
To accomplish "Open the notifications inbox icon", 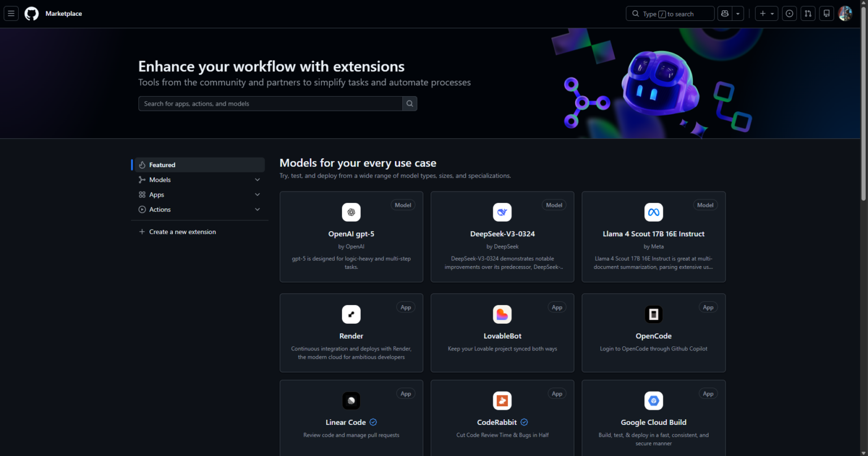I will pyautogui.click(x=827, y=14).
